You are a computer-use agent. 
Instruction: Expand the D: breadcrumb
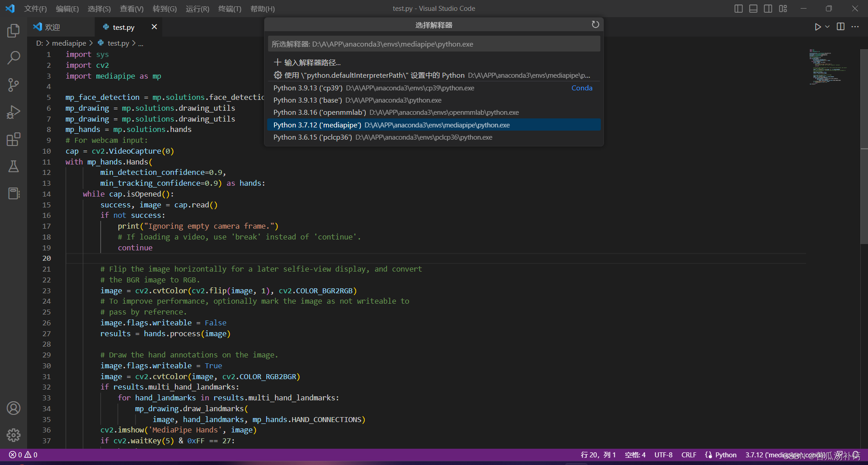click(x=40, y=43)
